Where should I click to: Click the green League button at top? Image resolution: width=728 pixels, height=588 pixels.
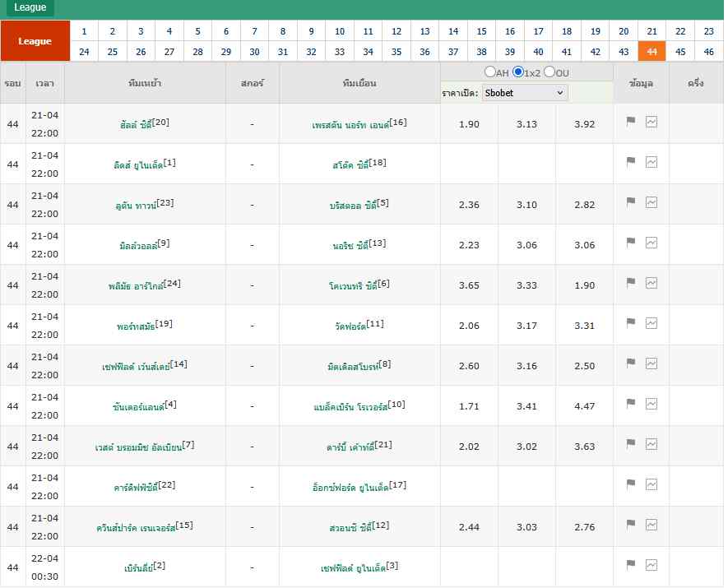pos(30,7)
